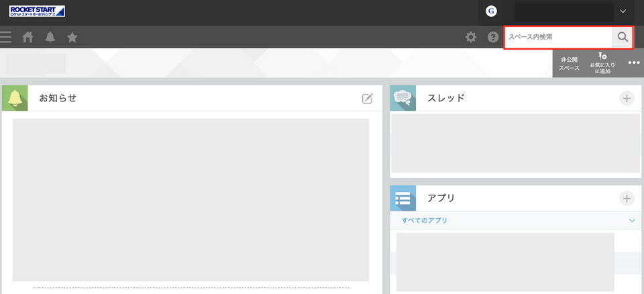Go to the portal home icon
The width and height of the screenshot is (644, 294).
tap(28, 38)
